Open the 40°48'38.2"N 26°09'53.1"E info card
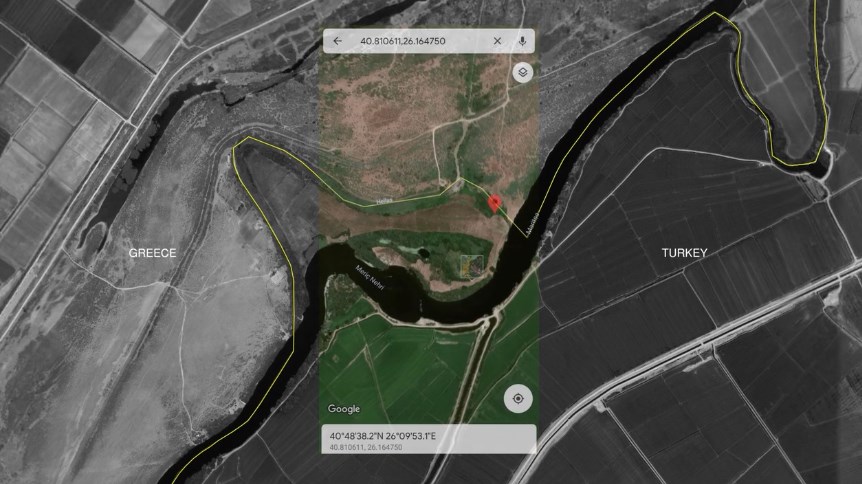This screenshot has width=862, height=484. [429, 439]
